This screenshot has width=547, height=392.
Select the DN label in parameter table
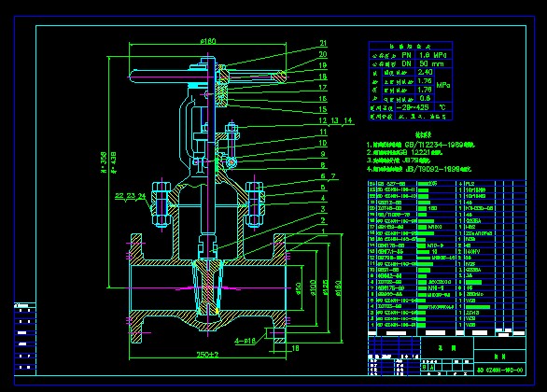pyautogui.click(x=406, y=63)
